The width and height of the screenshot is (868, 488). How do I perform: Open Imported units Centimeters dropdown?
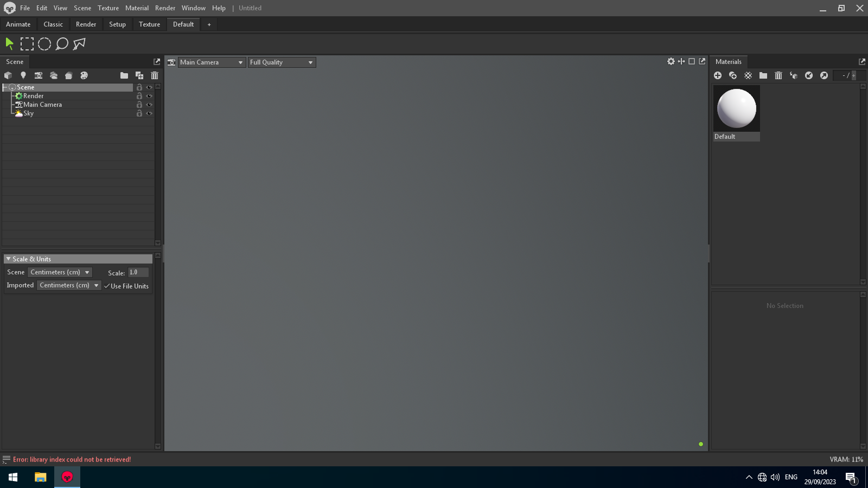click(x=69, y=285)
